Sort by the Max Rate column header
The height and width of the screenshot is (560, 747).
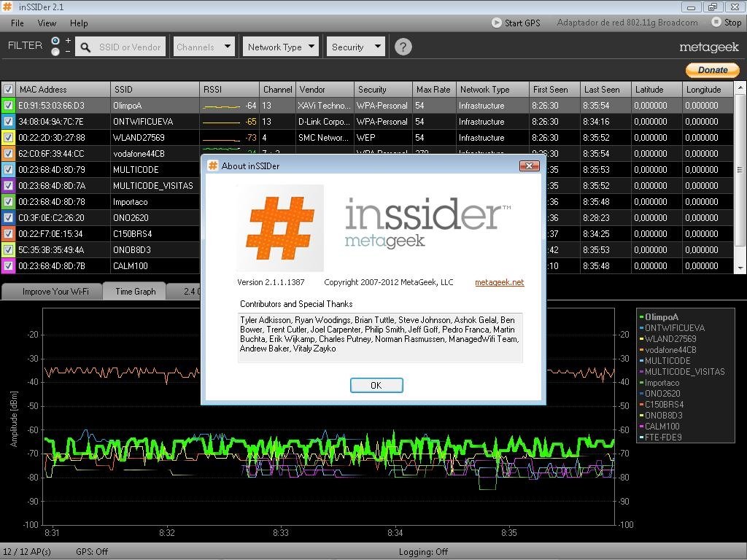coord(435,90)
